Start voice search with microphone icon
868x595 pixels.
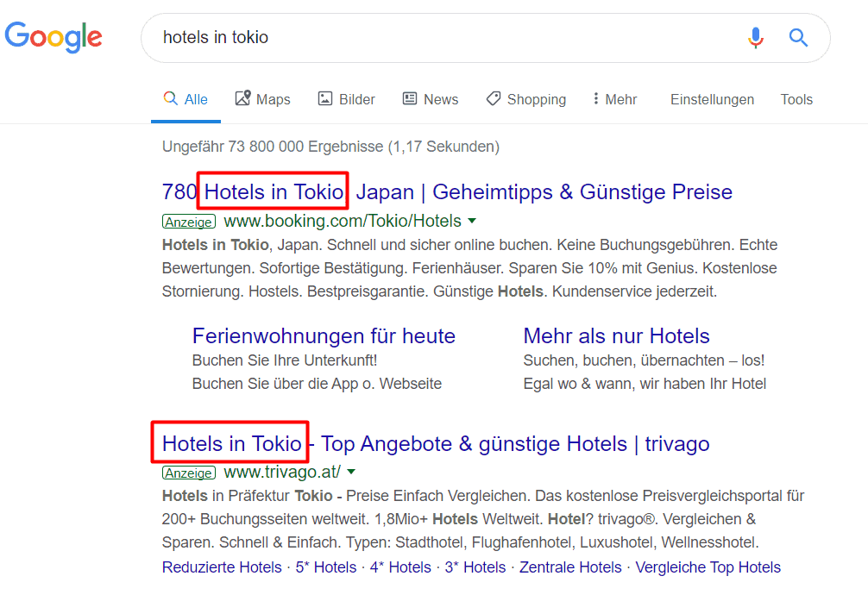(756, 38)
